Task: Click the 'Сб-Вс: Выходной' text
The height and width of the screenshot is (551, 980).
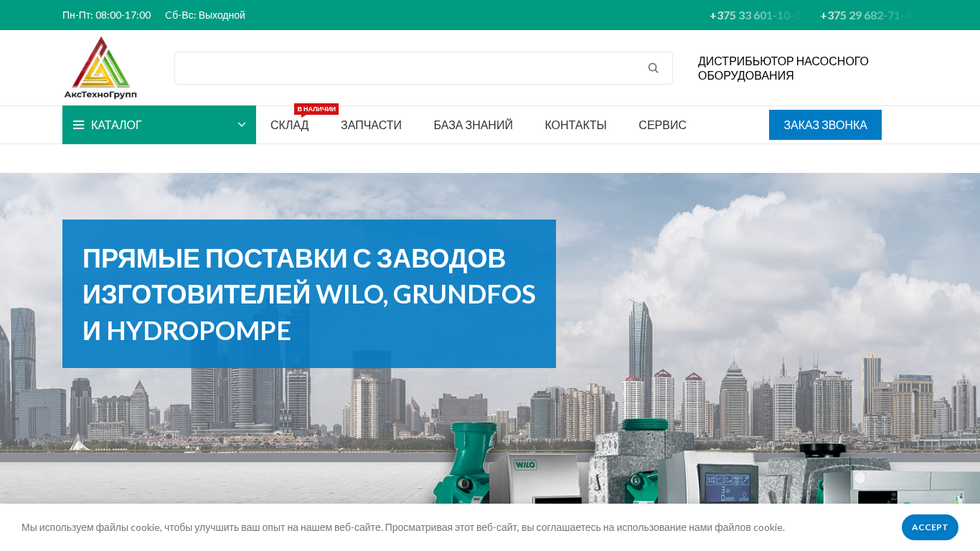Action: pos(205,15)
